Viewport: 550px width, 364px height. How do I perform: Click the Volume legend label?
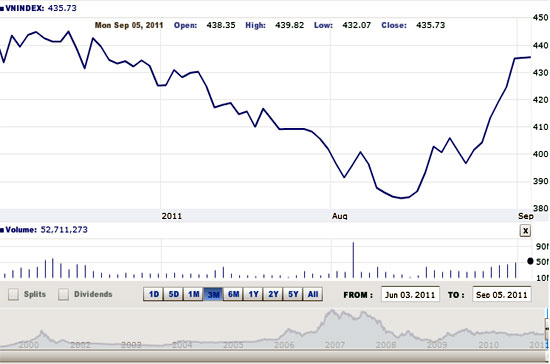pyautogui.click(x=21, y=230)
